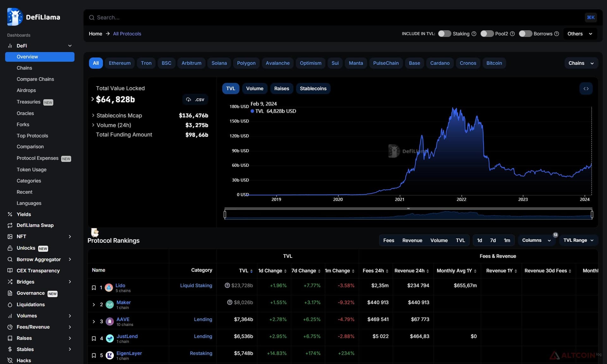This screenshot has height=364, width=607.
Task: Click the Pool2 help question mark
Action: coord(512,34)
